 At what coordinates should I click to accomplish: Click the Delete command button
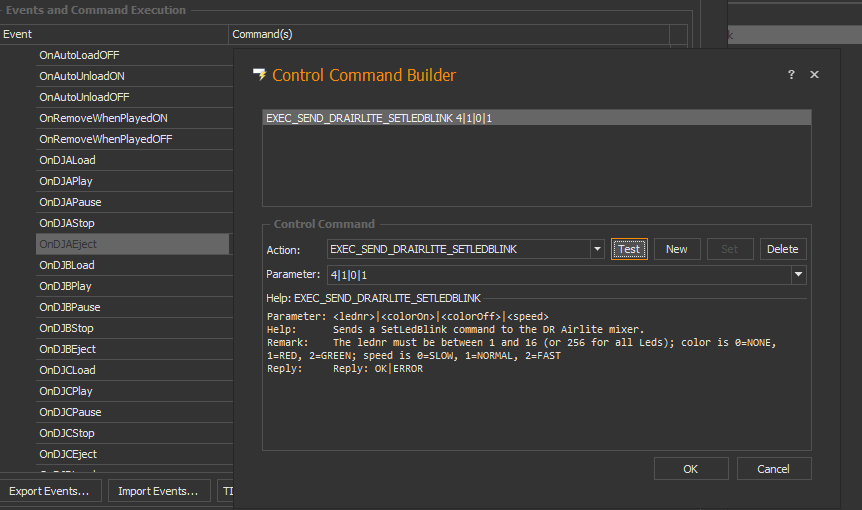pos(782,249)
